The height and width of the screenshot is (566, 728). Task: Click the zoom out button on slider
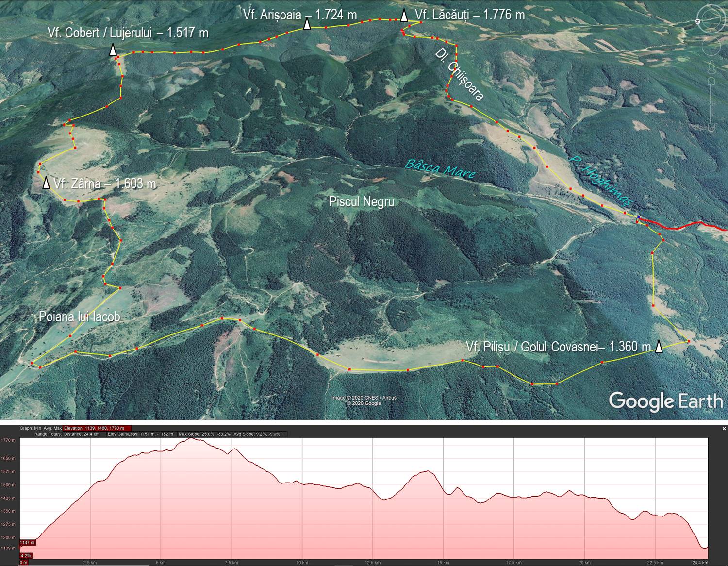(711, 128)
